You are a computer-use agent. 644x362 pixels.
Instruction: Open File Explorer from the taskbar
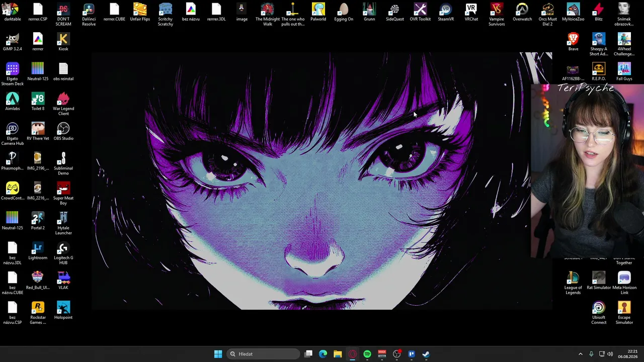(x=338, y=354)
